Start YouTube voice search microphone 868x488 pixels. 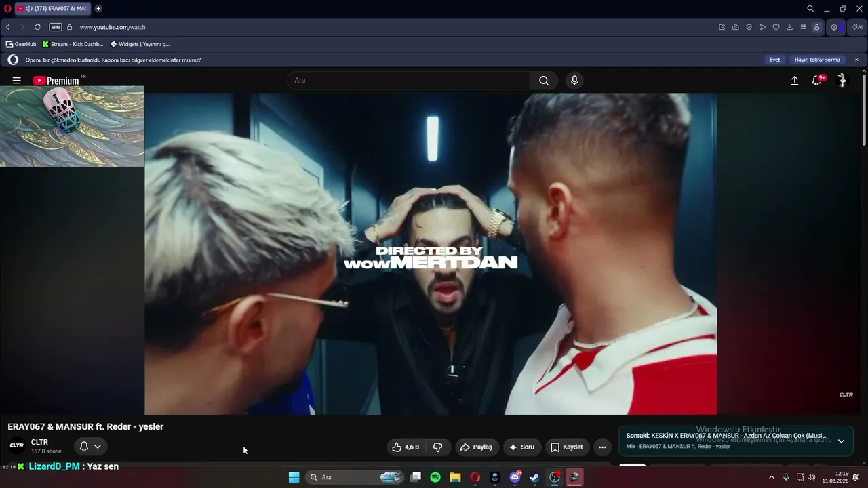point(574,80)
